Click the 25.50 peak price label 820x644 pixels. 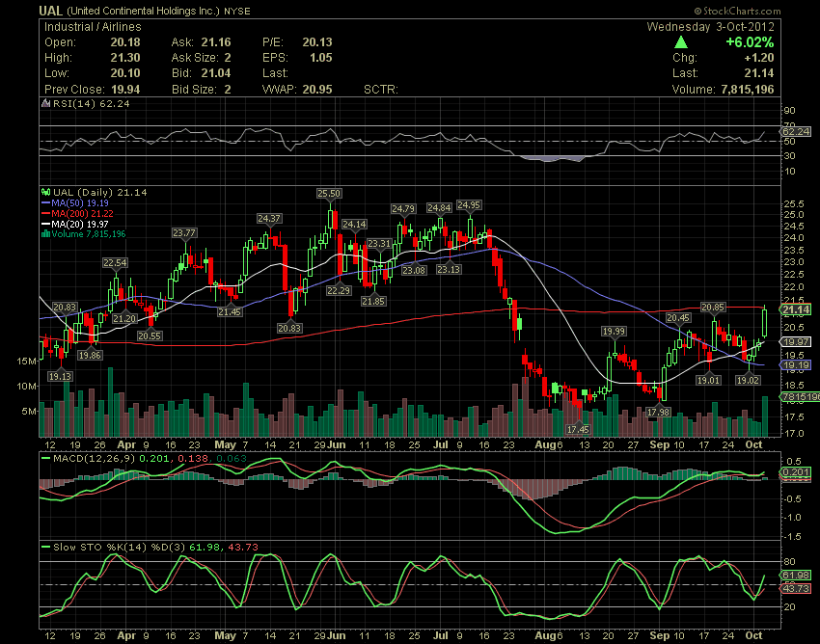tap(328, 194)
